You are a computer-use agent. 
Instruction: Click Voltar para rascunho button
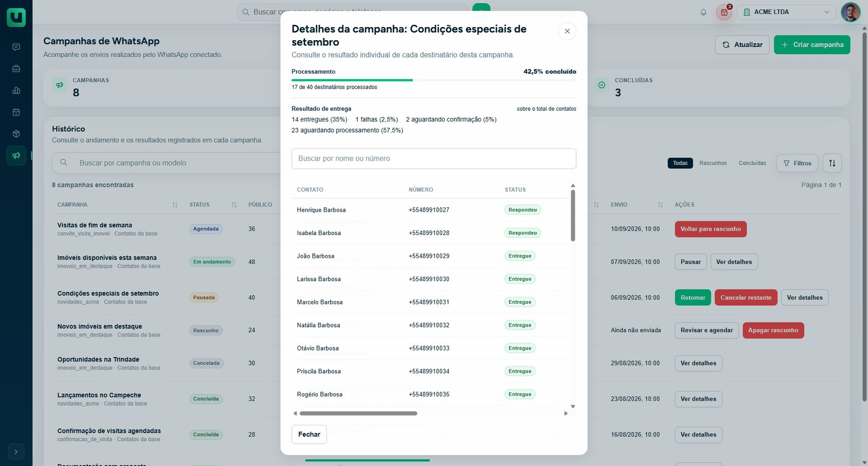point(711,229)
